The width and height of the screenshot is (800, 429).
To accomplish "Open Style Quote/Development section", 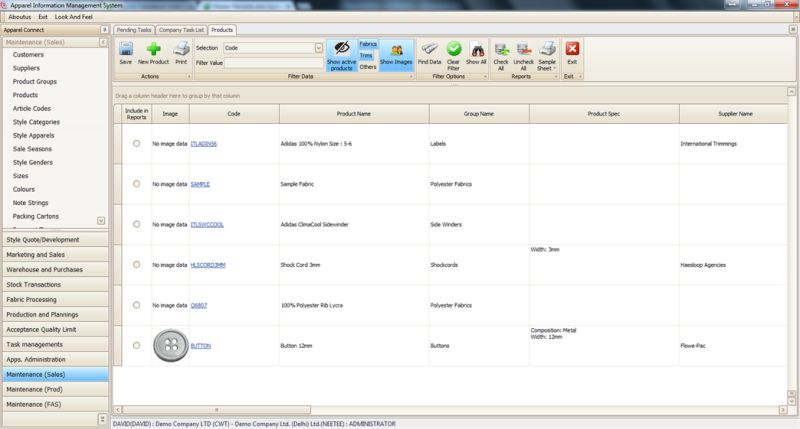I will pyautogui.click(x=55, y=240).
